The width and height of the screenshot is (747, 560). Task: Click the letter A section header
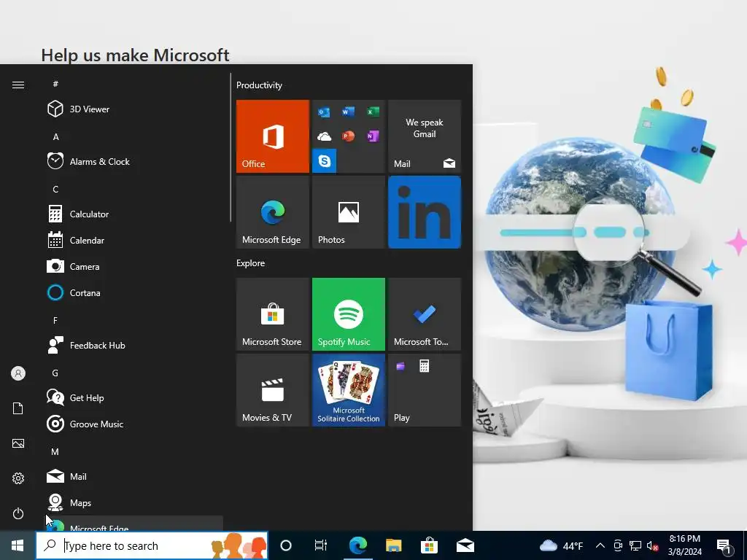(55, 136)
